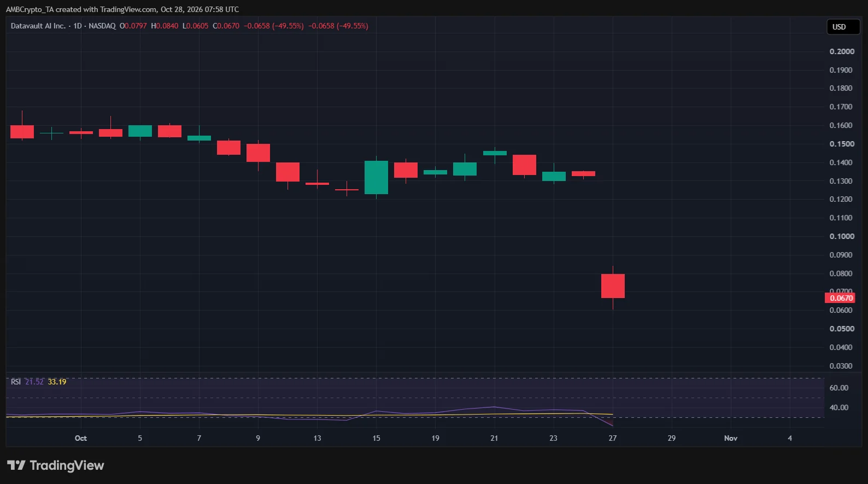The height and width of the screenshot is (484, 868).
Task: Click the 40.00 RSI scale label
Action: coord(839,407)
